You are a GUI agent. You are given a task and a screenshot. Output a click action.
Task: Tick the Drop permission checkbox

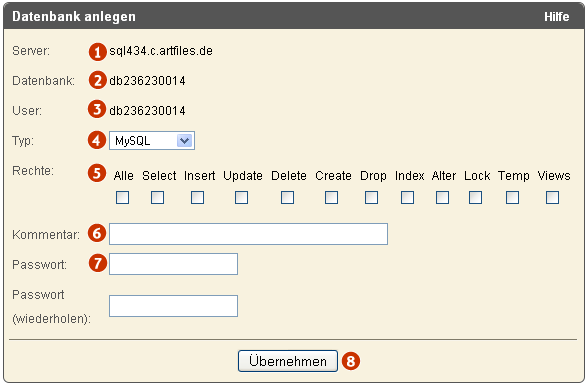point(371,198)
